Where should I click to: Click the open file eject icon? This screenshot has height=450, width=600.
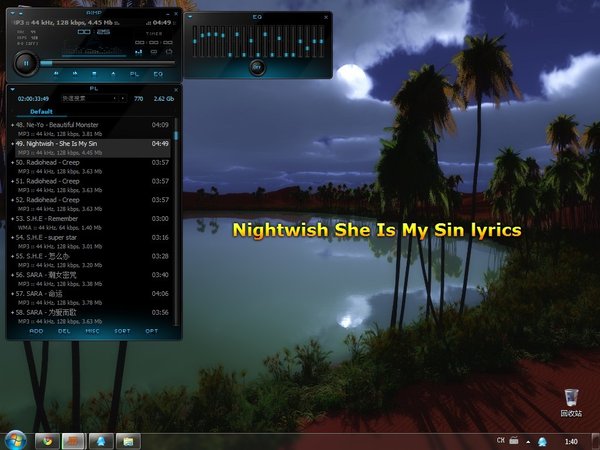point(114,74)
